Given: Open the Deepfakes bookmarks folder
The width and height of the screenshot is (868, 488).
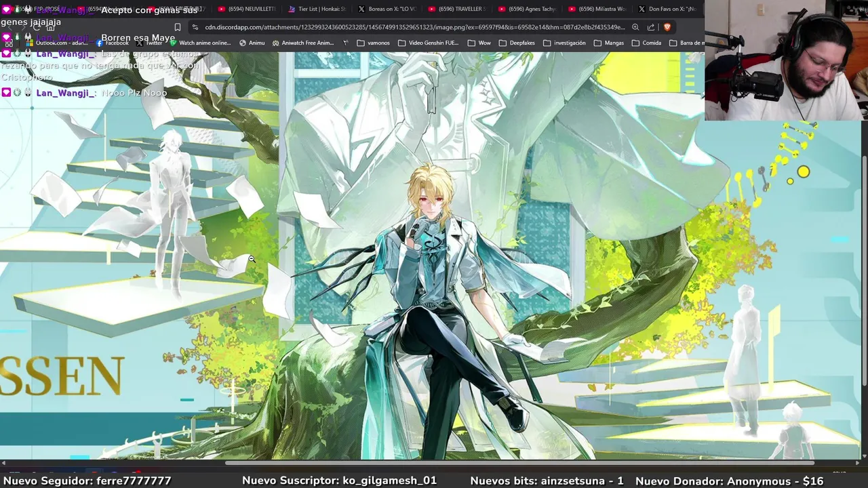Looking at the screenshot, I should tap(517, 43).
